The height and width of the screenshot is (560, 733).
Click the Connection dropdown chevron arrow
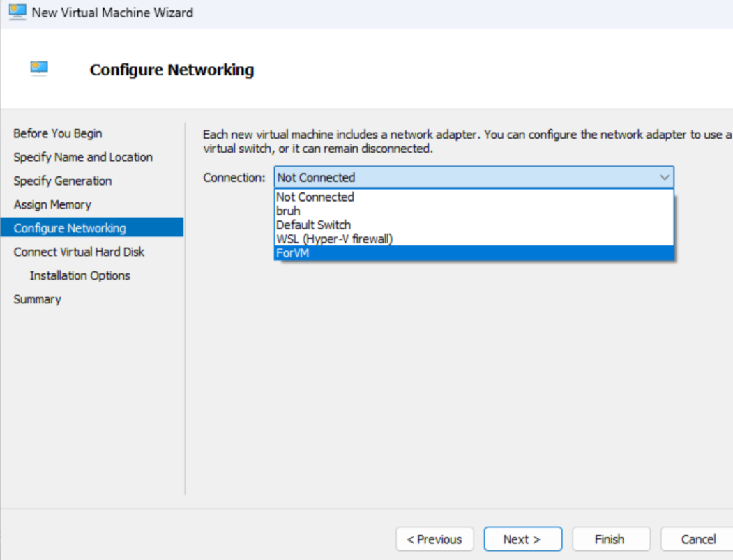pos(664,178)
